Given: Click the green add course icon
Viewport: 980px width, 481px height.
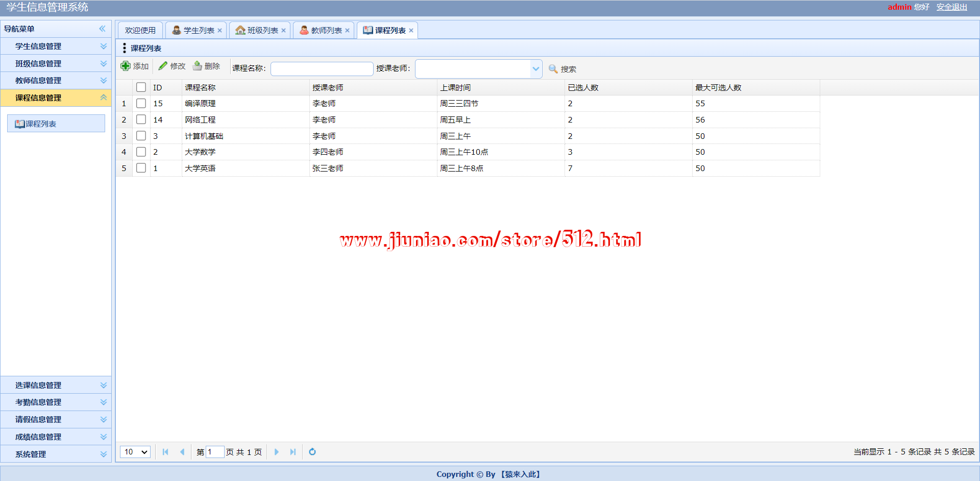Looking at the screenshot, I should [126, 66].
